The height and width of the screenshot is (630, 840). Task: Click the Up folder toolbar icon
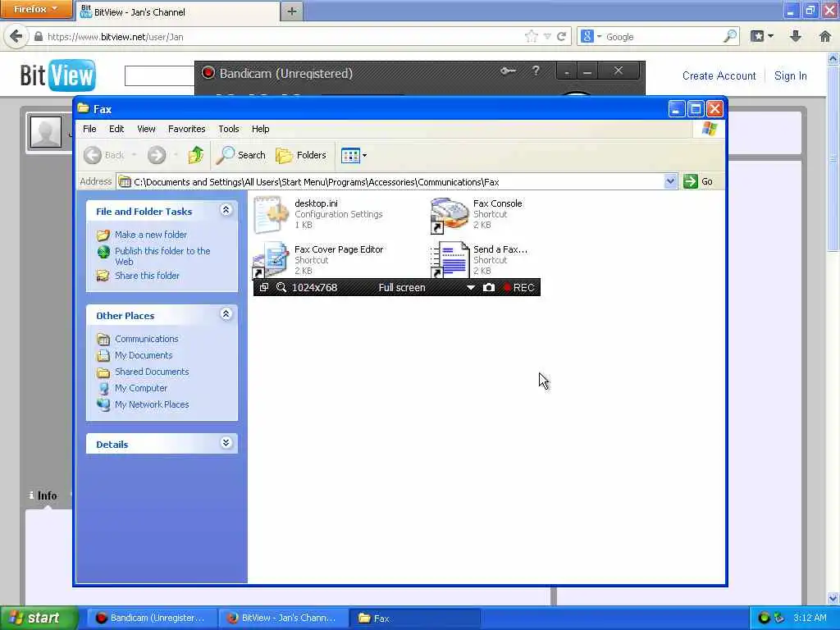point(195,155)
